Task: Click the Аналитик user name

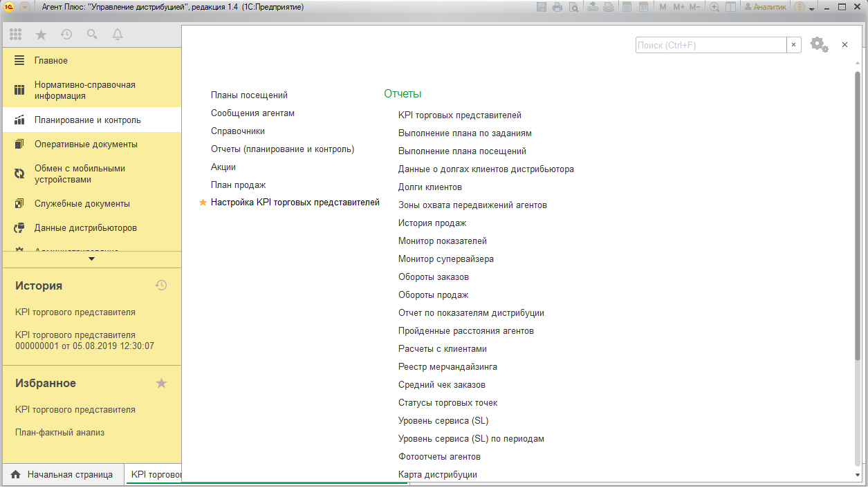Action: tap(765, 7)
